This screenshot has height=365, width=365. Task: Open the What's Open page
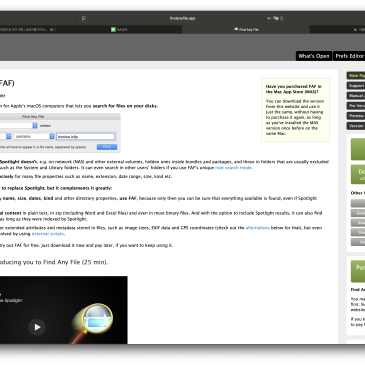click(314, 56)
